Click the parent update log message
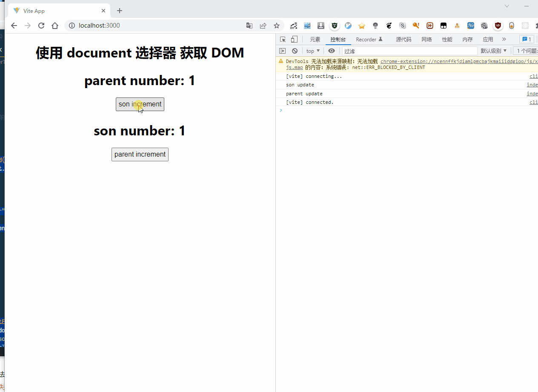 (x=304, y=94)
